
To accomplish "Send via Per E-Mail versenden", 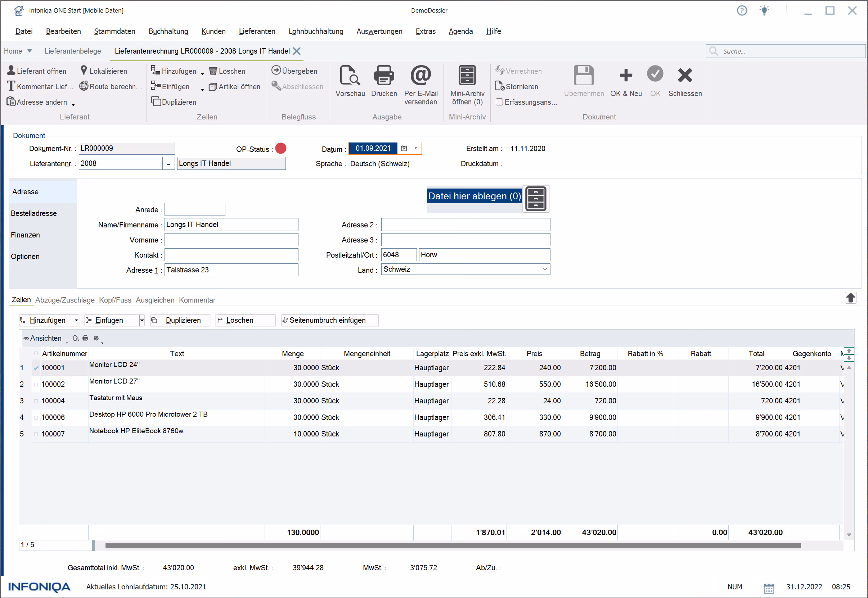I will click(421, 85).
